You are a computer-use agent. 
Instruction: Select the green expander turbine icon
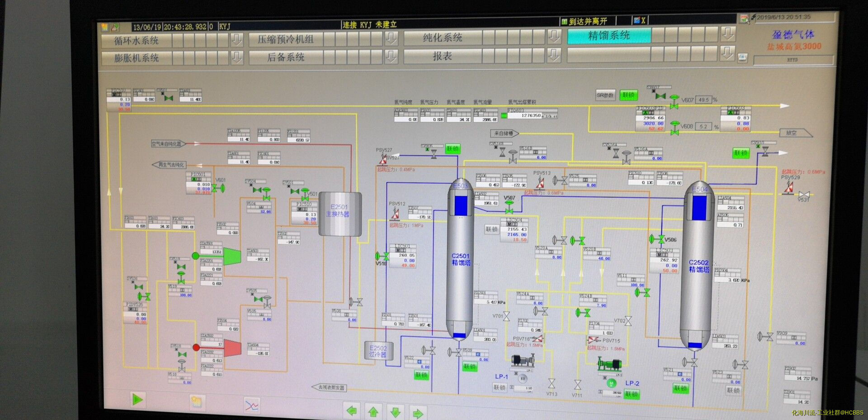(x=232, y=256)
